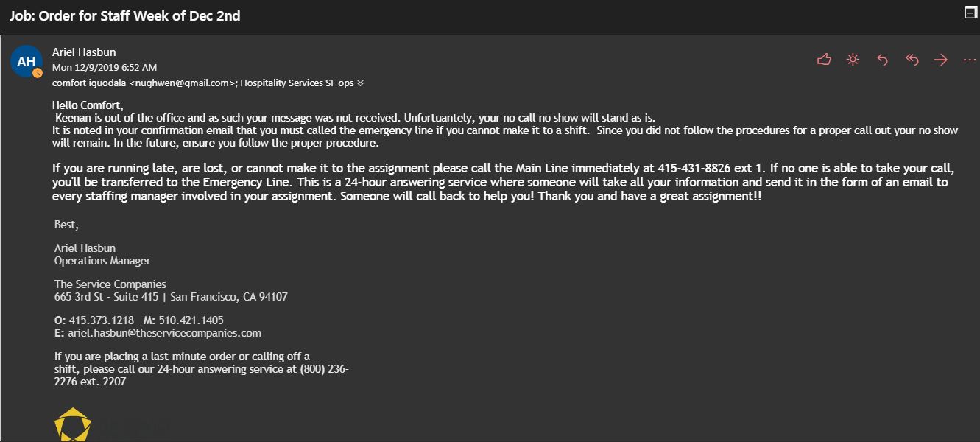980x442 pixels.
Task: Click the orange clock status badge
Action: [38, 73]
